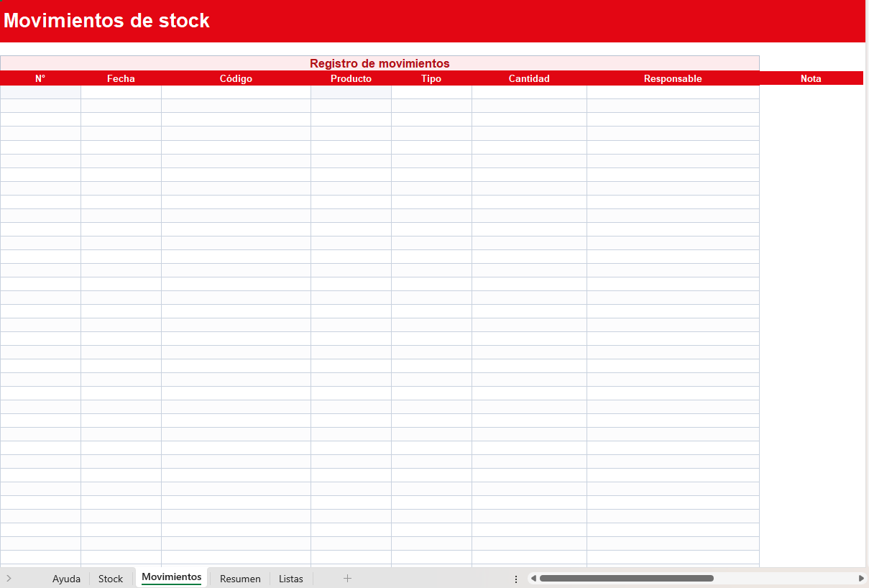
Task: Select the N° column header cell
Action: [40, 78]
